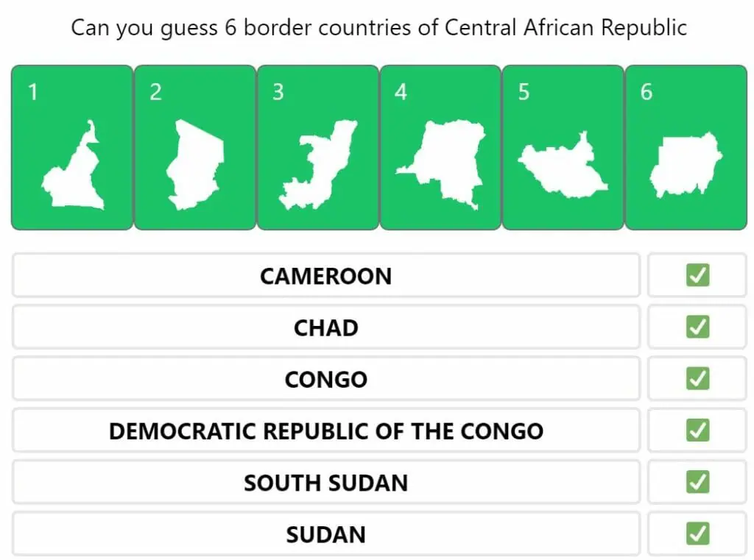Click the number 1 label on first card

[x=32, y=92]
